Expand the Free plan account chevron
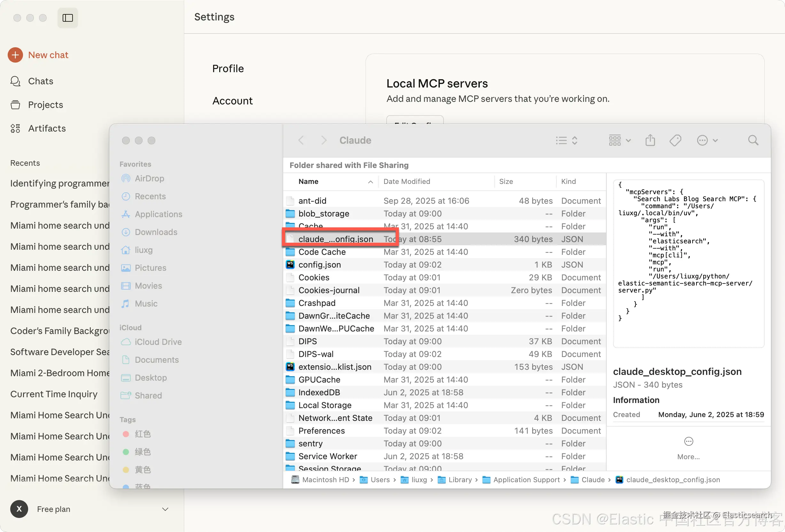The height and width of the screenshot is (532, 785). (165, 509)
